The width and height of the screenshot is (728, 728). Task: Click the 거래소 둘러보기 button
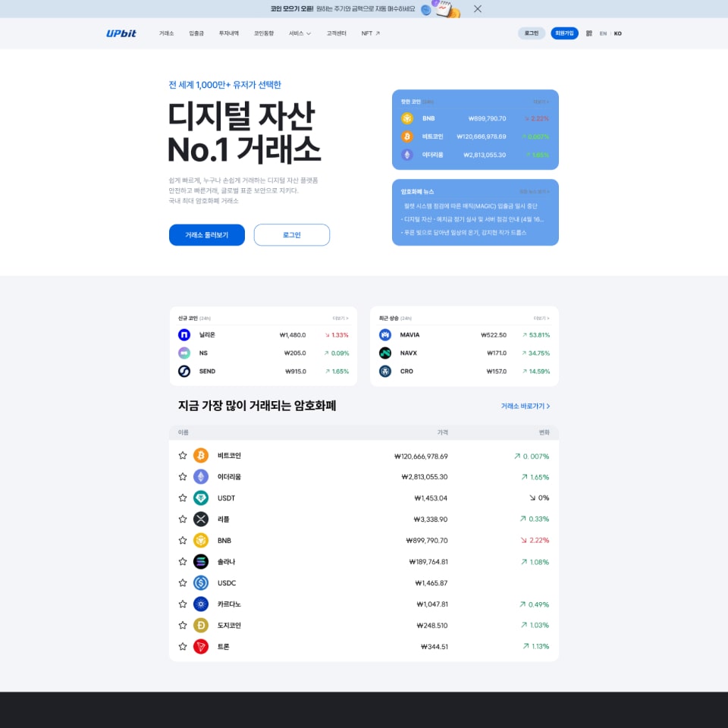point(207,235)
